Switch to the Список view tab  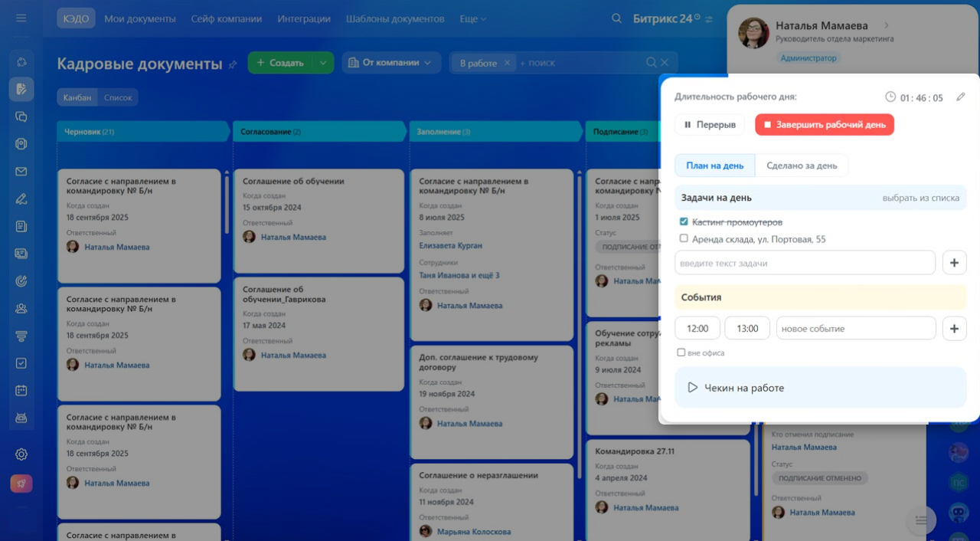pos(118,97)
